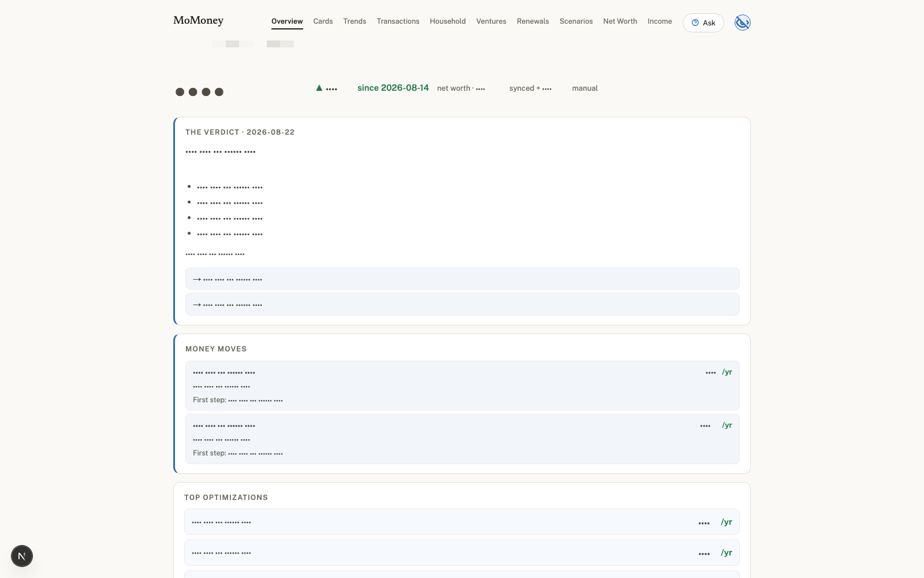Click the second arrow link in The Verdict
Image resolution: width=924 pixels, height=578 pixels.
[462, 304]
